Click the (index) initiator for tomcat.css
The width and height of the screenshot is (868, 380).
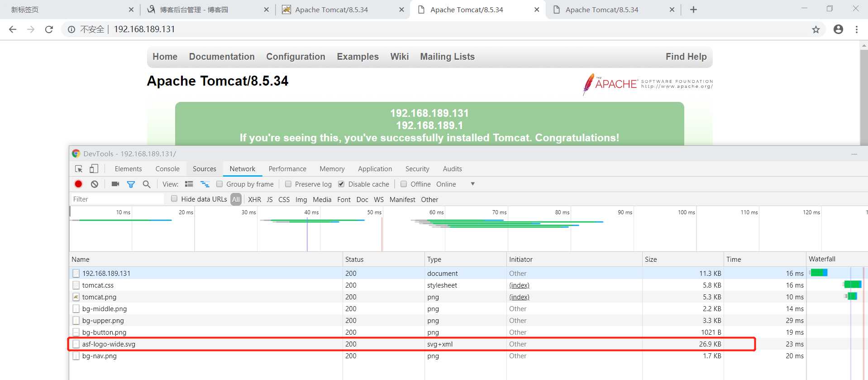coord(519,285)
